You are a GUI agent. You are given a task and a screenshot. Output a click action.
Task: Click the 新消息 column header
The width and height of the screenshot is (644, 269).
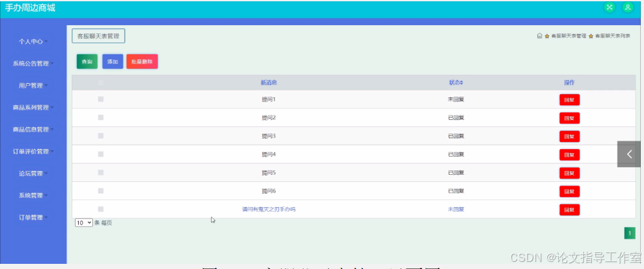(269, 83)
